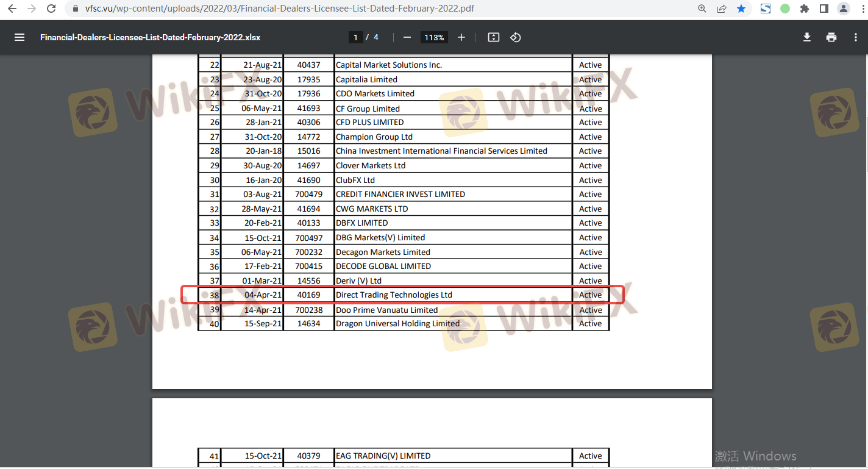This screenshot has width=868, height=469.
Task: Go forward in browser history
Action: point(32,9)
